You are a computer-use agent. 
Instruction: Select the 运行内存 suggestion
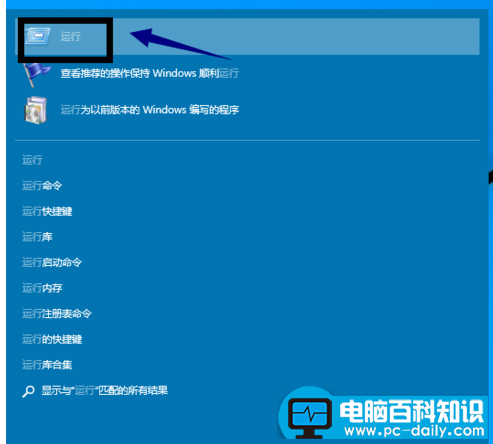click(x=42, y=288)
